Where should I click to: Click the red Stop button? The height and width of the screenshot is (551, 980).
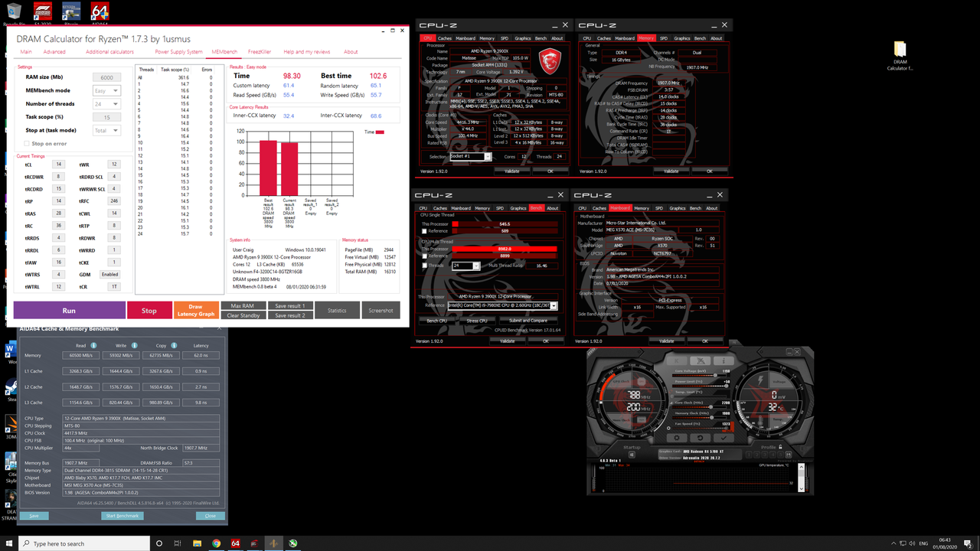point(149,310)
